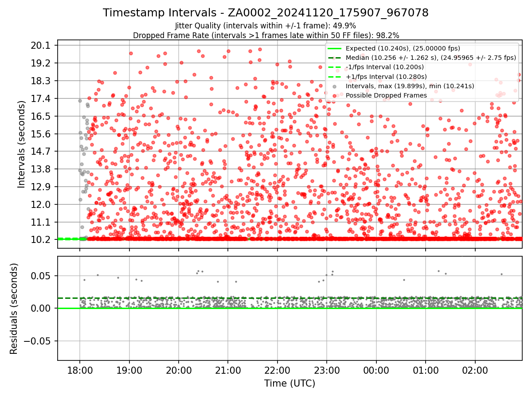Click the plot title 'Timestamp Intervals - ZA0002_20241120_175907_967078'

[x=266, y=13]
